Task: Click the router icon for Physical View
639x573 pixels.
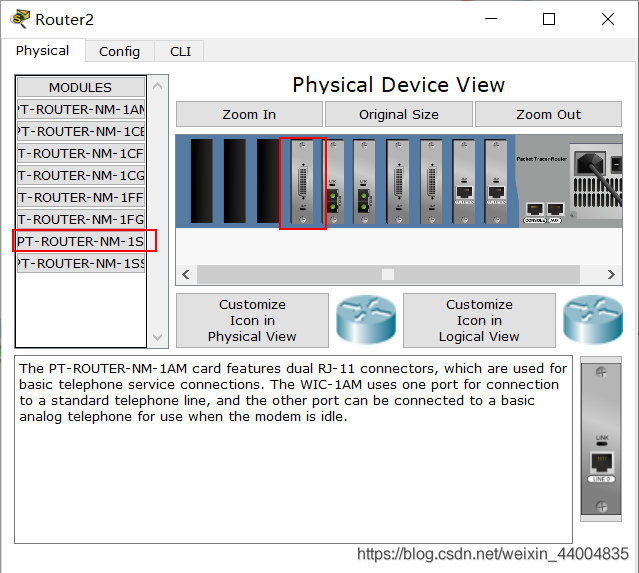Action: click(366, 320)
